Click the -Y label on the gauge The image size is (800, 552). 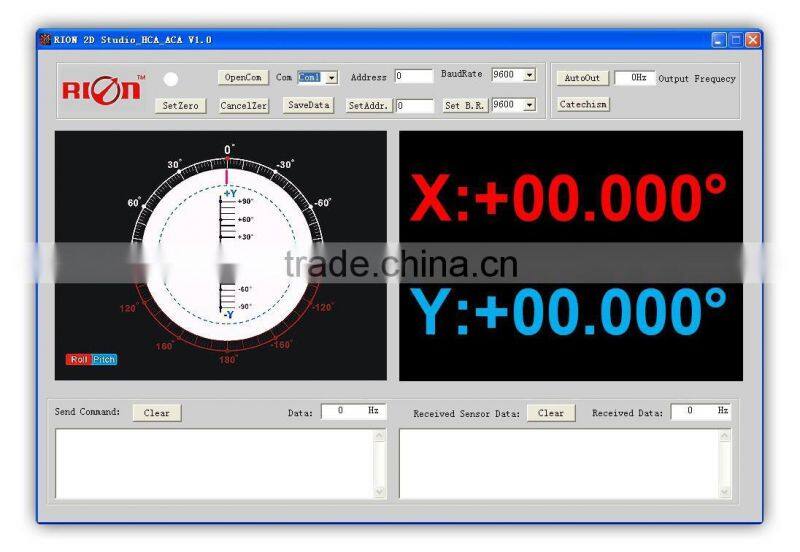[229, 314]
